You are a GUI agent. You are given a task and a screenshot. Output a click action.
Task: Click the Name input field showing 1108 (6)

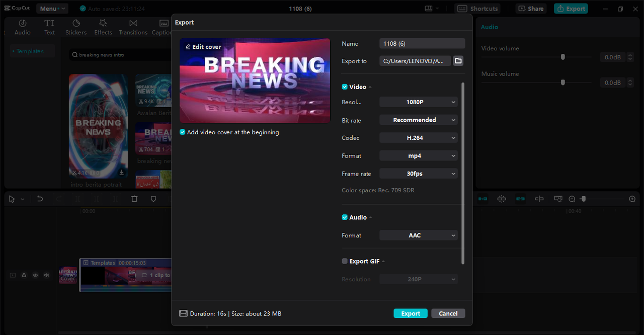[x=422, y=44]
